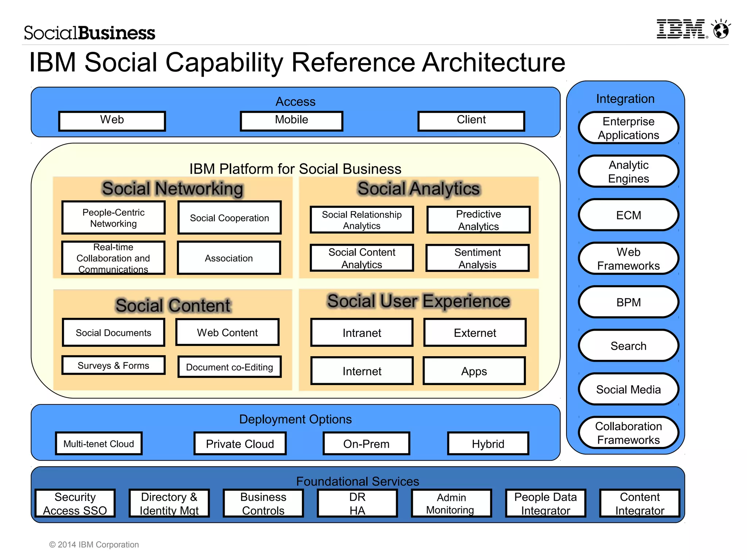Select the Hybrid deployment option
747x560 pixels.
[x=488, y=444]
